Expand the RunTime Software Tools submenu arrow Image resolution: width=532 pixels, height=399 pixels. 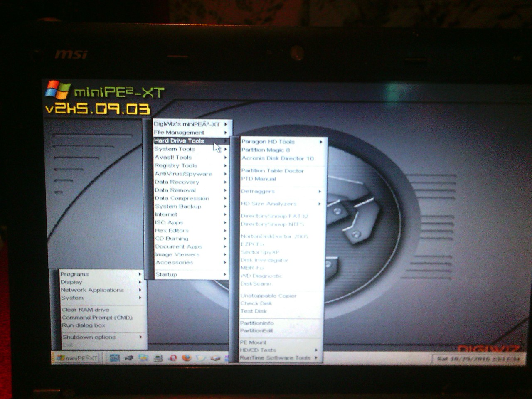tap(316, 358)
